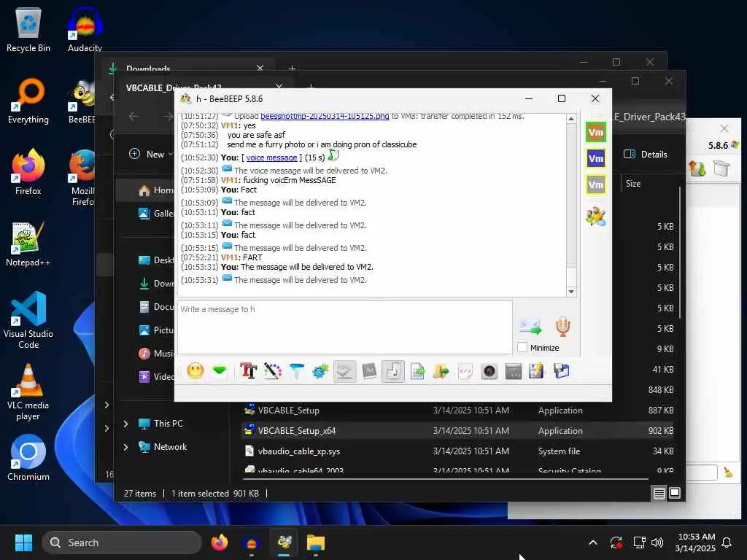Viewport: 747px width, 560px height.
Task: Select the orange Vm user avatar
Action: click(x=595, y=132)
